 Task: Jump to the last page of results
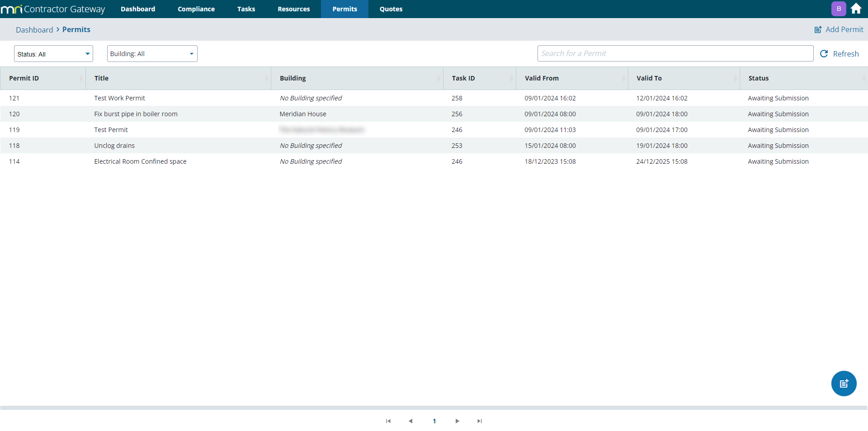pos(480,421)
